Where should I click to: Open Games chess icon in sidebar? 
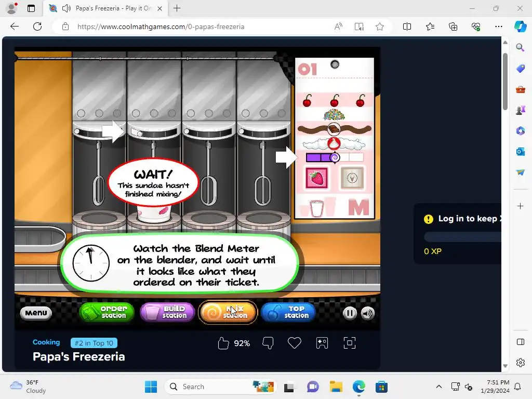pyautogui.click(x=520, y=110)
